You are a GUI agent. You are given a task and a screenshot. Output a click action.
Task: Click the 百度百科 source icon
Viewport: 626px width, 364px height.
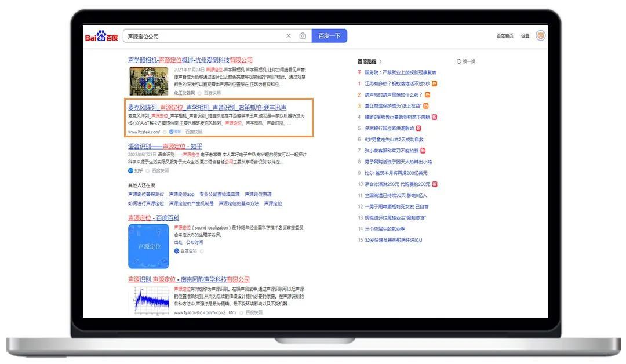177,251
